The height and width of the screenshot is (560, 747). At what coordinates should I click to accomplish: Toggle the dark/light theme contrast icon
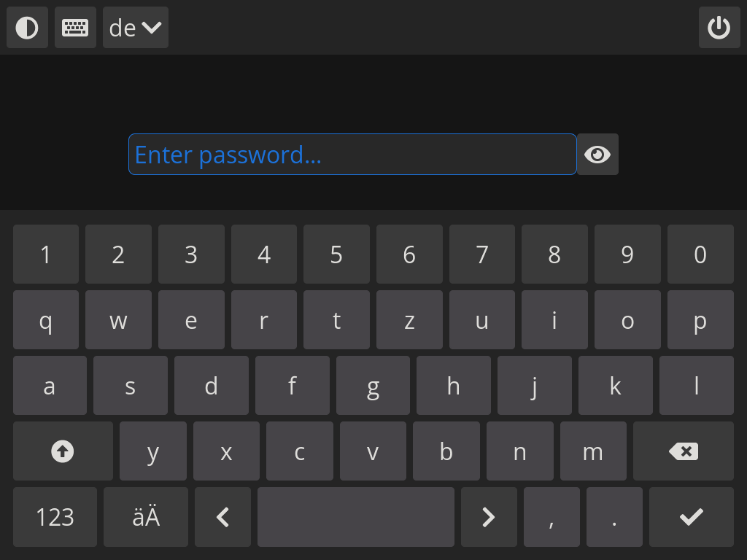[x=27, y=28]
